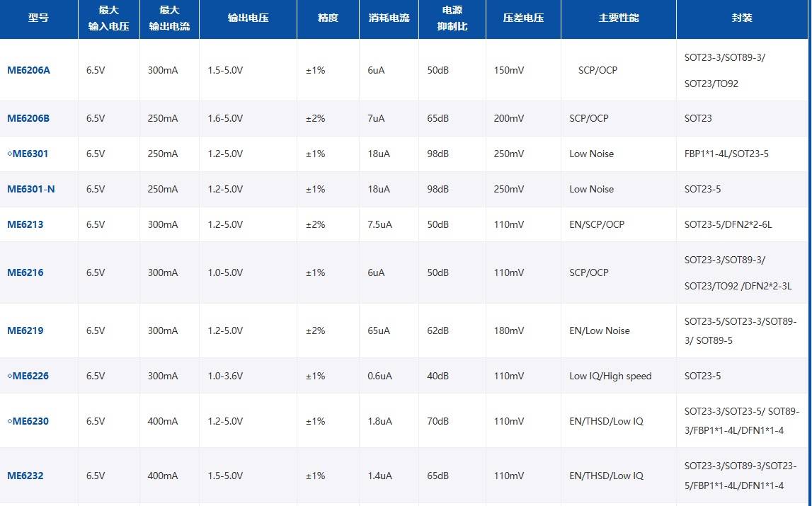This screenshot has height=506, width=812.
Task: Click the diamond icon before ME6230
Action: coord(9,421)
